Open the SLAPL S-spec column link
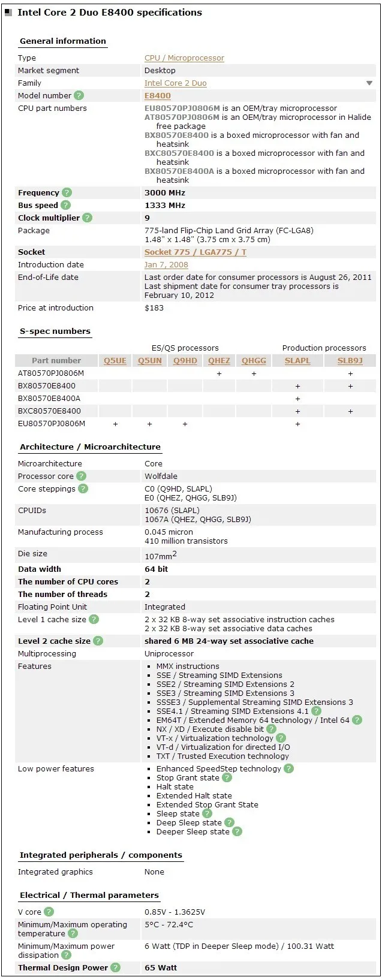The width and height of the screenshot is (382, 980). (x=297, y=360)
